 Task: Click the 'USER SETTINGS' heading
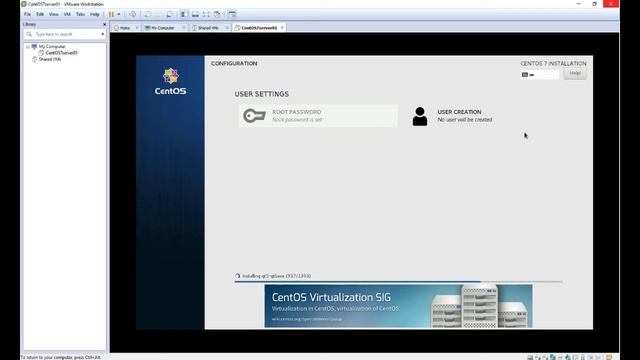[x=261, y=94]
